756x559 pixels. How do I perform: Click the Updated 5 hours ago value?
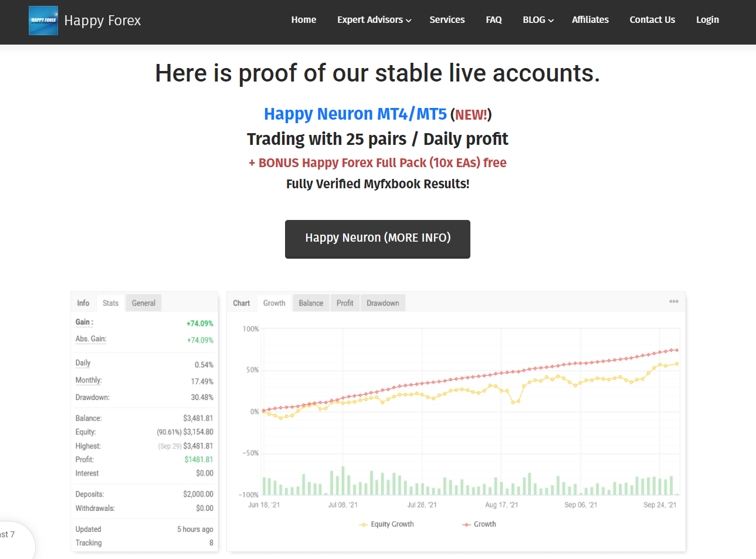click(195, 529)
